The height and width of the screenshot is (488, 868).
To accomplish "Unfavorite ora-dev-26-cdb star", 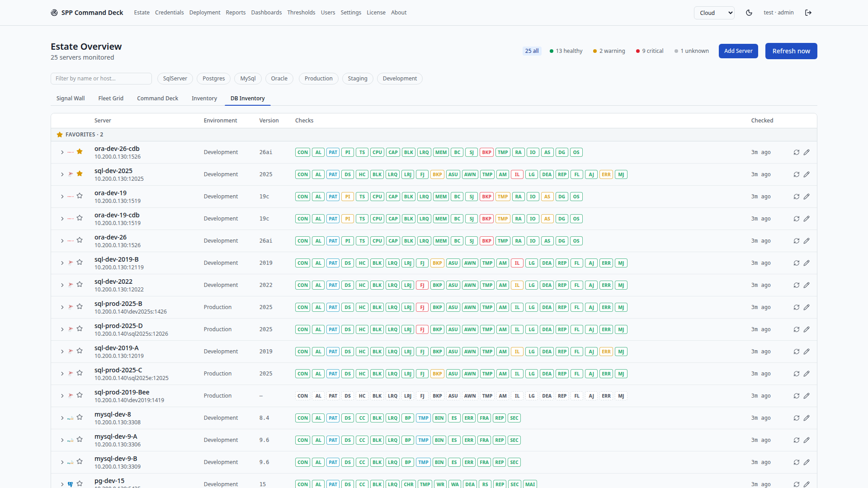I will pyautogui.click(x=80, y=151).
